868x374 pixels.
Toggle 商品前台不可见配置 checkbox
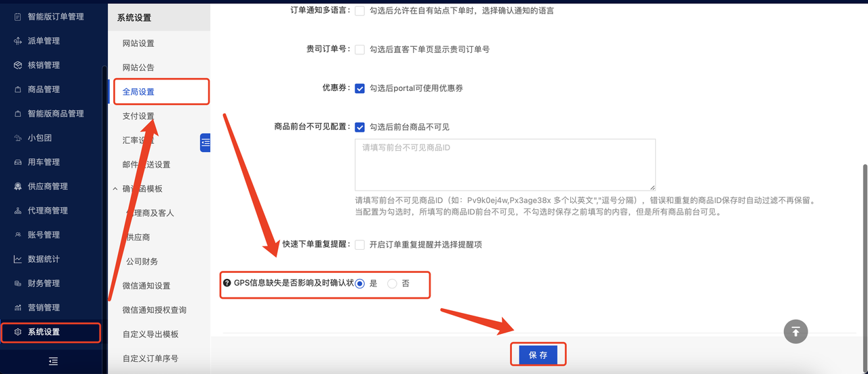(x=359, y=127)
